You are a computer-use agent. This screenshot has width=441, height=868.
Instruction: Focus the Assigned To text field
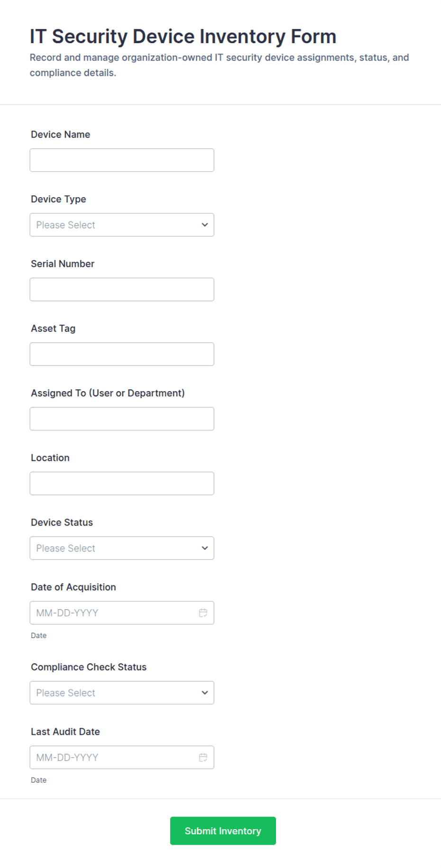[122, 419]
